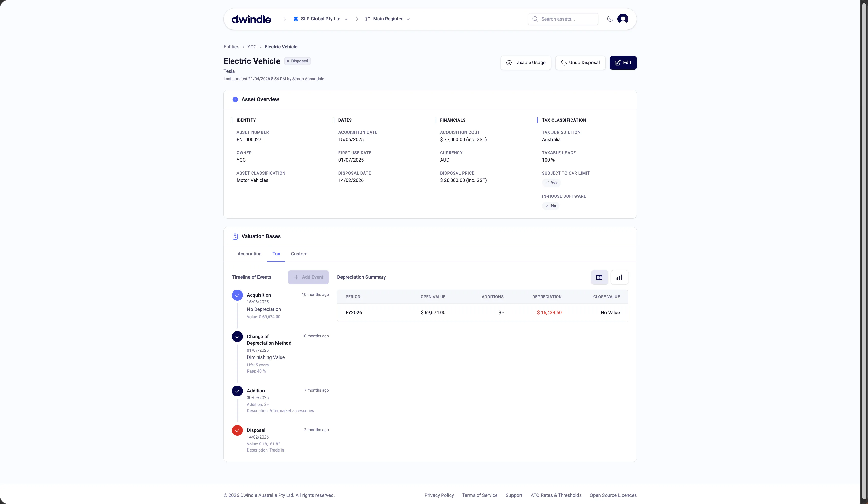868x504 pixels.
Task: Click the Disposed status badge
Action: (297, 61)
